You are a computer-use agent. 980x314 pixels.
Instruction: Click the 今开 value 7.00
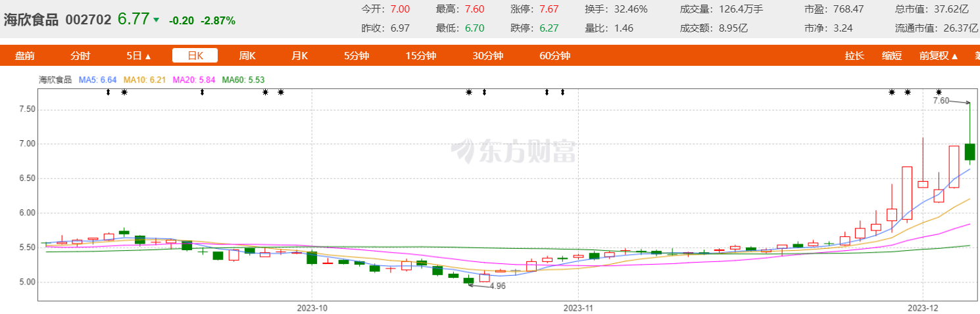[x=400, y=9]
